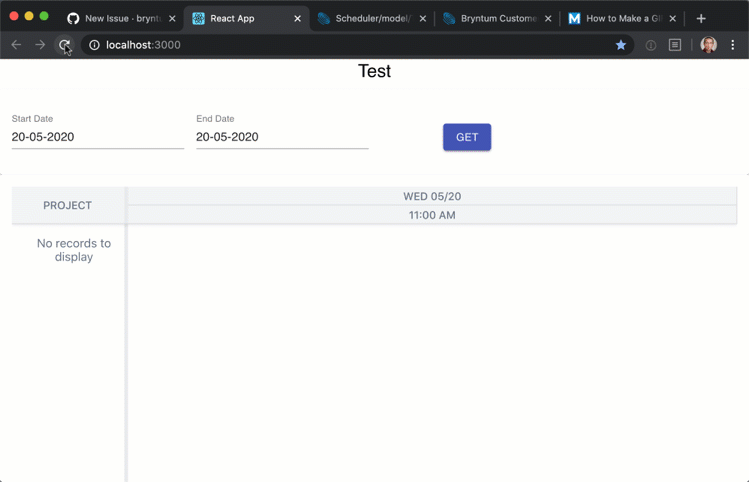Open the reader list extension icon
Viewport: 749px width, 482px height.
pyautogui.click(x=674, y=45)
